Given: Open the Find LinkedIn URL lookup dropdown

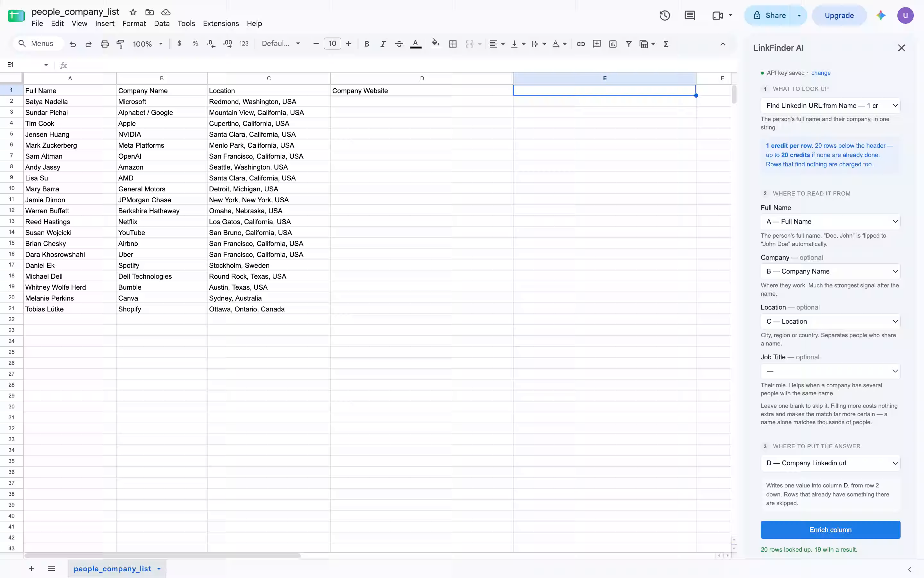Looking at the screenshot, I should coord(830,106).
